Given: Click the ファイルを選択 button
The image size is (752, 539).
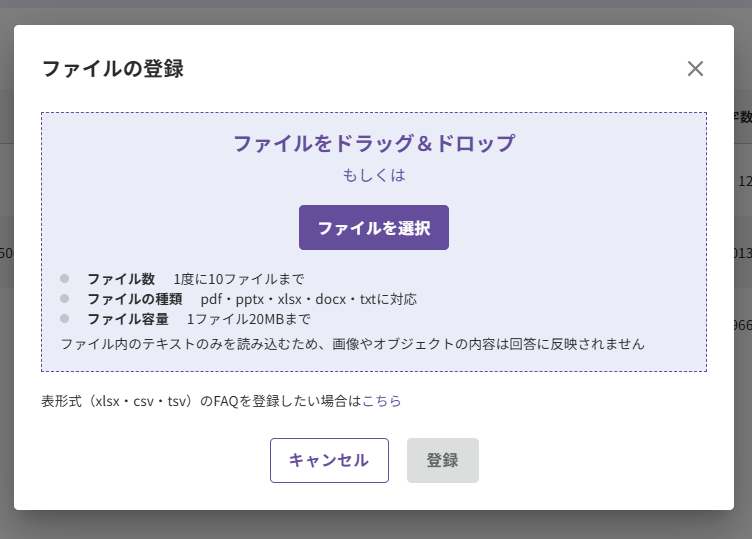Looking at the screenshot, I should point(374,227).
